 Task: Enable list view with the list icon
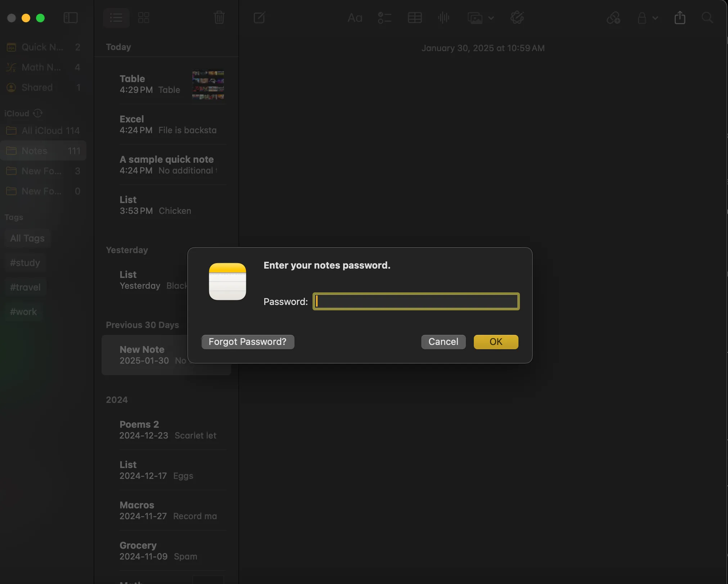[x=116, y=18]
